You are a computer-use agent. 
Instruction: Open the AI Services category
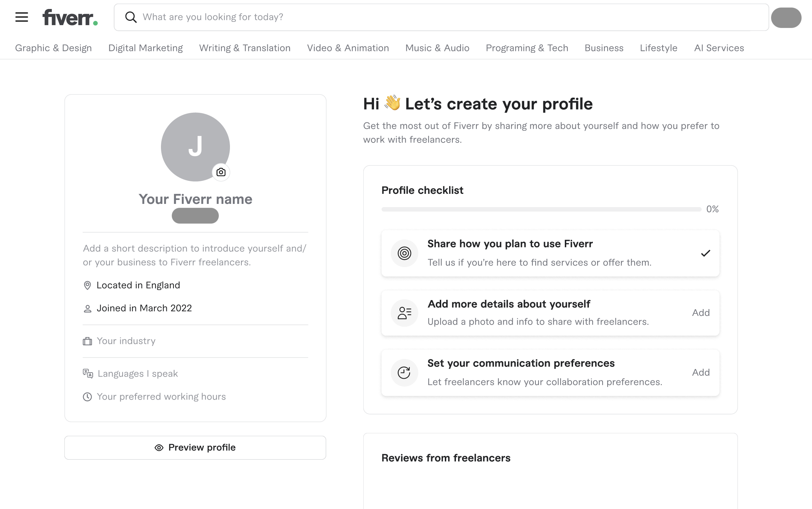(719, 48)
